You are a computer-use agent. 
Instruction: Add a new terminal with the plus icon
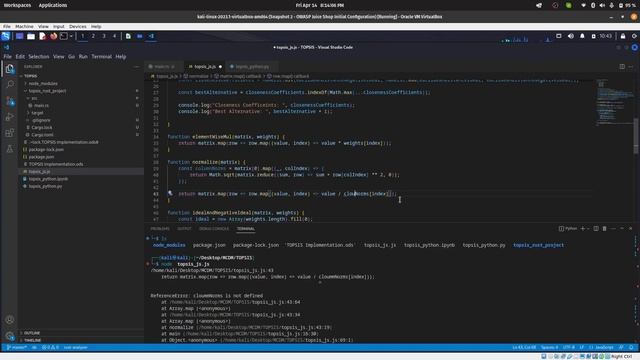coord(582,229)
